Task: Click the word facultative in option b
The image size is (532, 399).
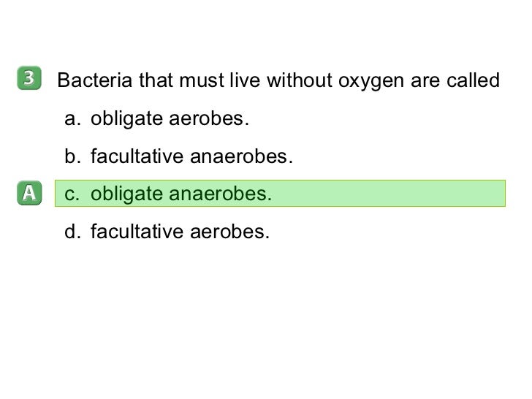Action: (137, 156)
